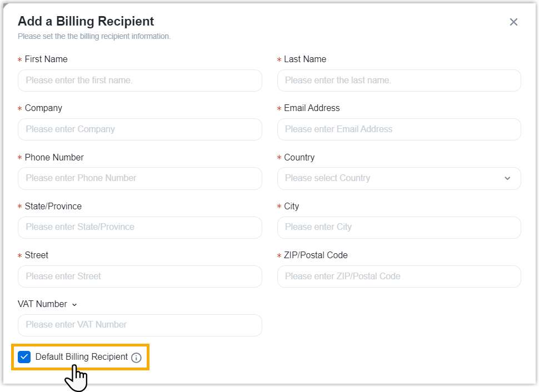This screenshot has width=539, height=392.
Task: Open the Country dropdown
Action: pyautogui.click(x=398, y=178)
